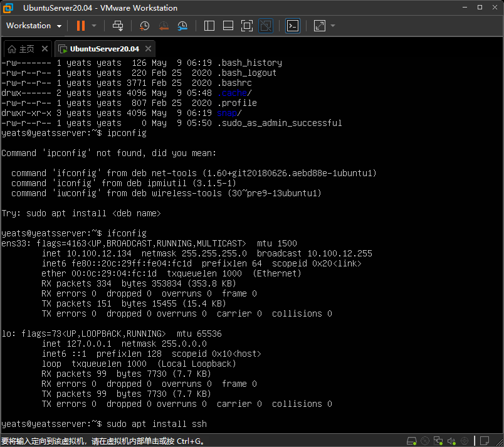
Task: Click the second disc device icon in status bar
Action: pyautogui.click(x=465, y=441)
